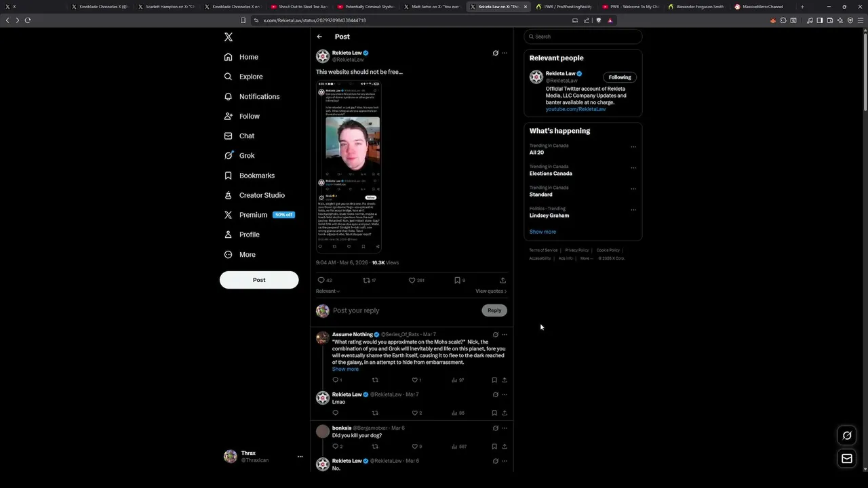Like the Assume Nothing reply
868x488 pixels.
coord(416,380)
